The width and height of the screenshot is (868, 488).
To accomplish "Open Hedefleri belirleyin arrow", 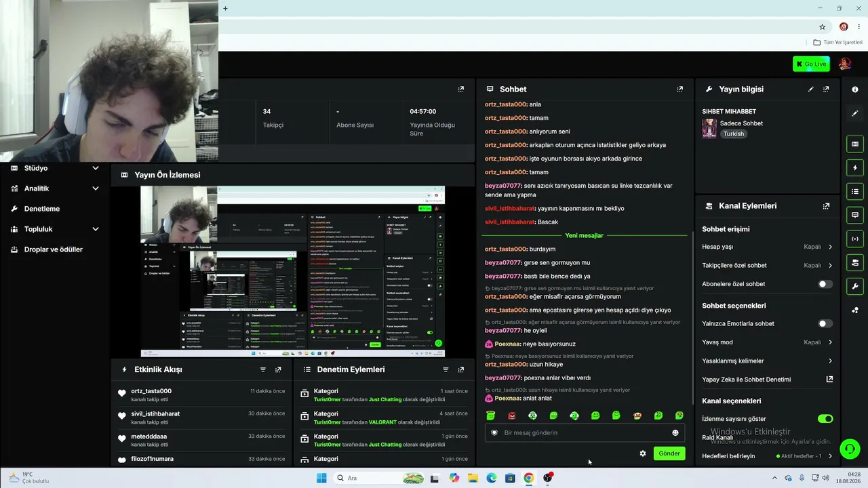I will point(830,456).
